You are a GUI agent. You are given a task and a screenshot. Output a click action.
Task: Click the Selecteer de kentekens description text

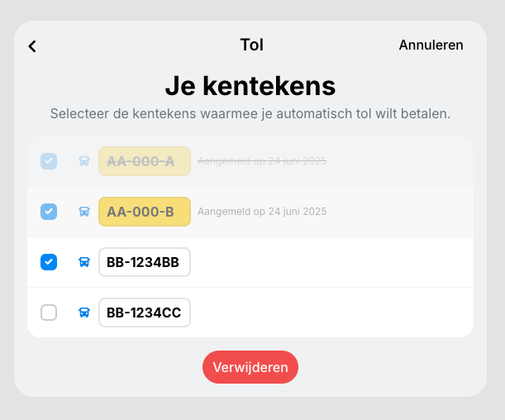[x=250, y=114]
